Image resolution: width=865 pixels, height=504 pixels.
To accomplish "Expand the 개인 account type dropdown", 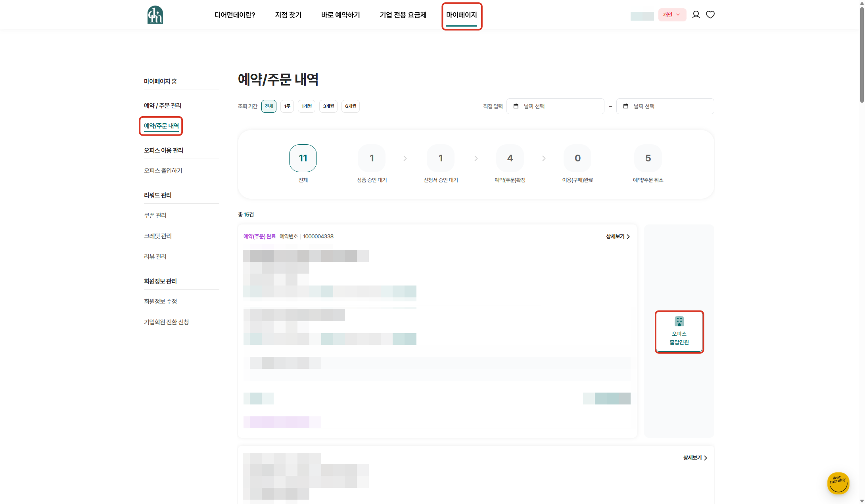I will [672, 15].
